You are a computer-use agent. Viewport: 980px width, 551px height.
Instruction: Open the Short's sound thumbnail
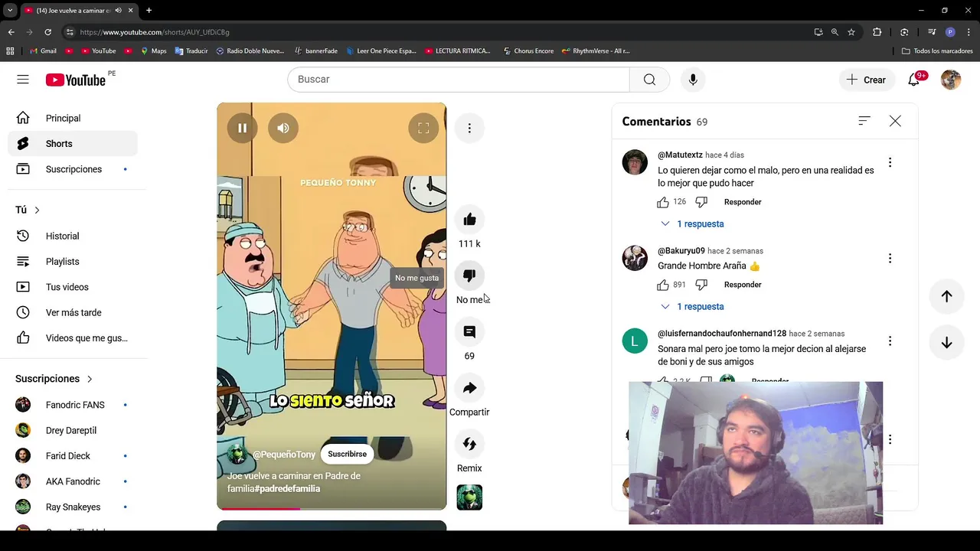pyautogui.click(x=469, y=497)
